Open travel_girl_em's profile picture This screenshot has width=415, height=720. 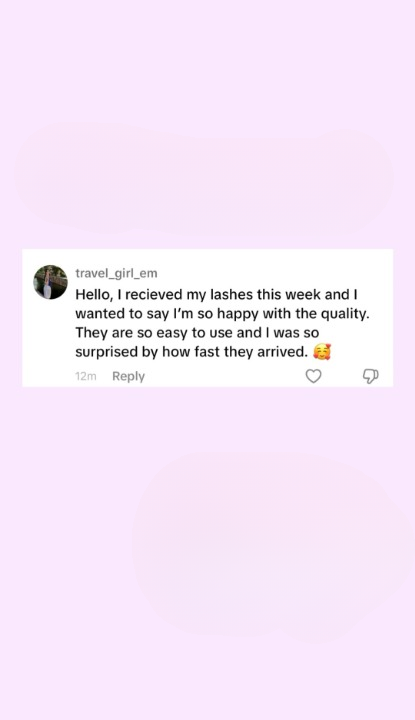click(50, 282)
